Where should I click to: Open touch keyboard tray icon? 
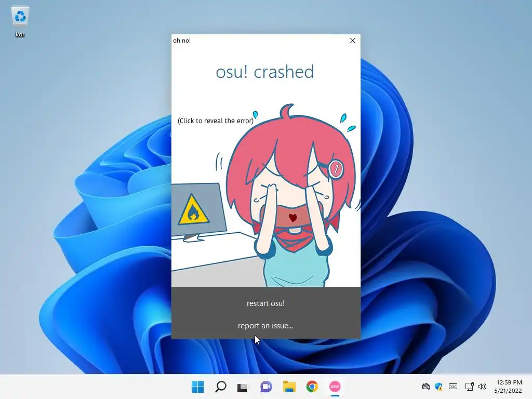tap(453, 387)
